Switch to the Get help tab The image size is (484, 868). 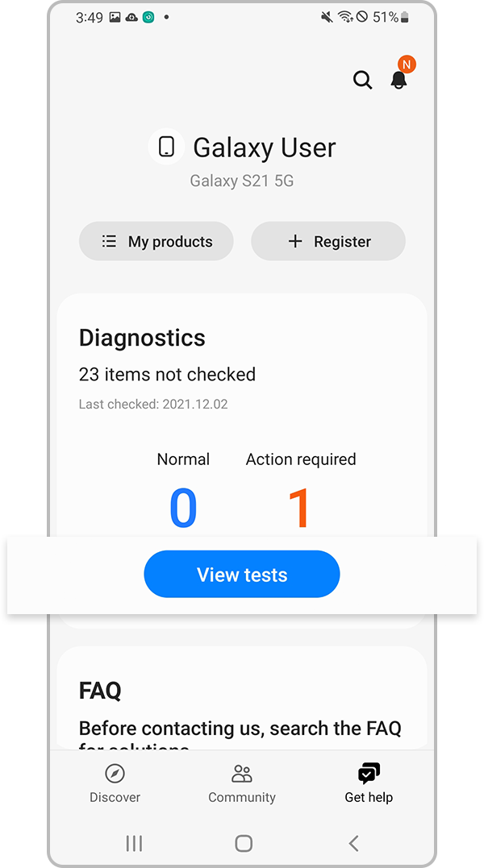(368, 783)
